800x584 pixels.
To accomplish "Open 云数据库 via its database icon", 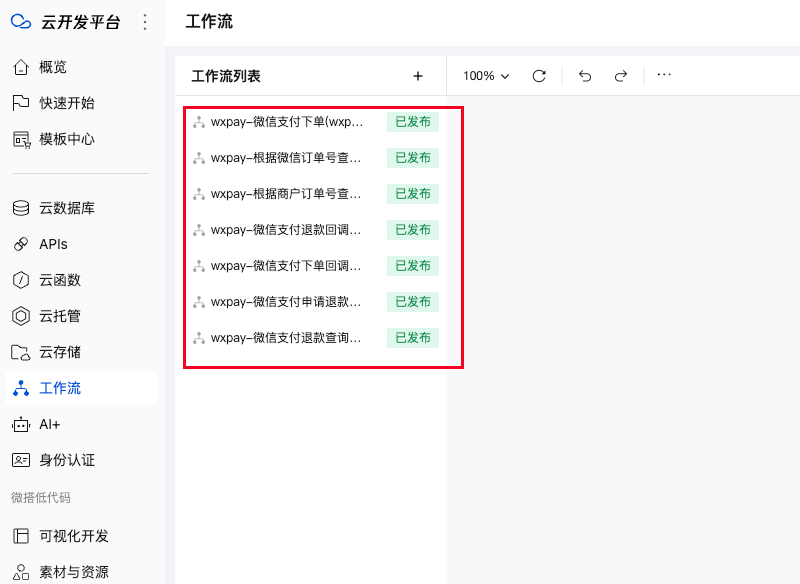I will pos(21,208).
